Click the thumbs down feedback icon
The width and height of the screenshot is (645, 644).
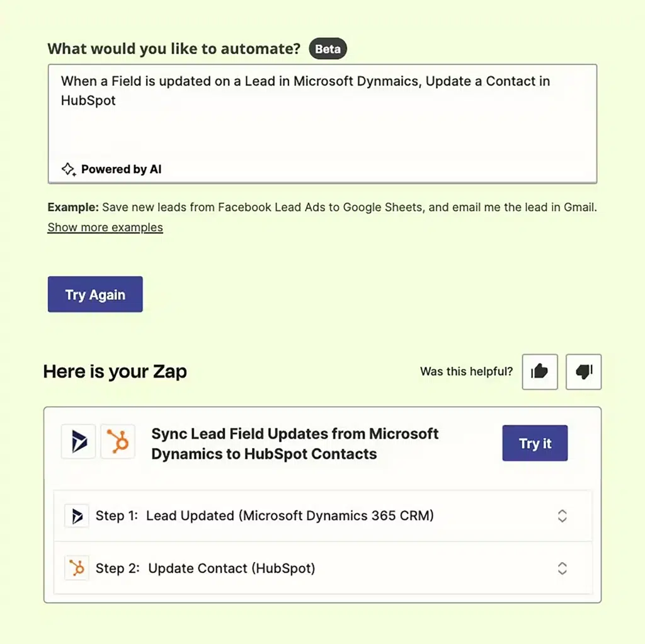point(584,372)
